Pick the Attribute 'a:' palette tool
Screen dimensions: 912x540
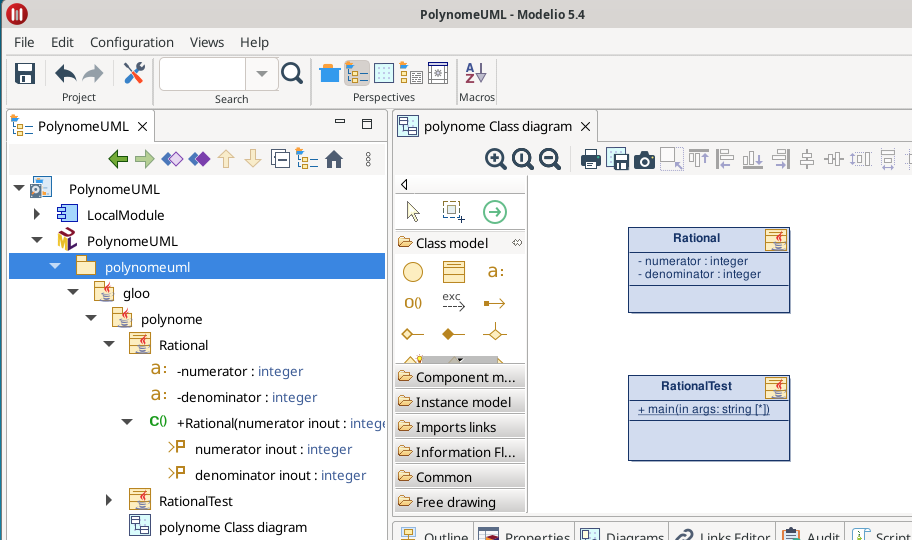point(495,272)
